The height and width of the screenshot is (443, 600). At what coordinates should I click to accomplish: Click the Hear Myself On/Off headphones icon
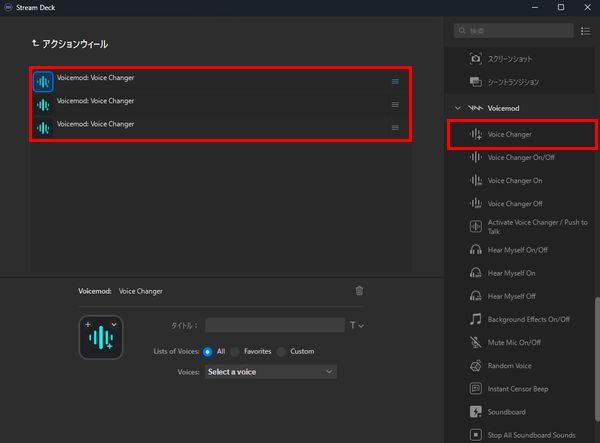(x=475, y=250)
